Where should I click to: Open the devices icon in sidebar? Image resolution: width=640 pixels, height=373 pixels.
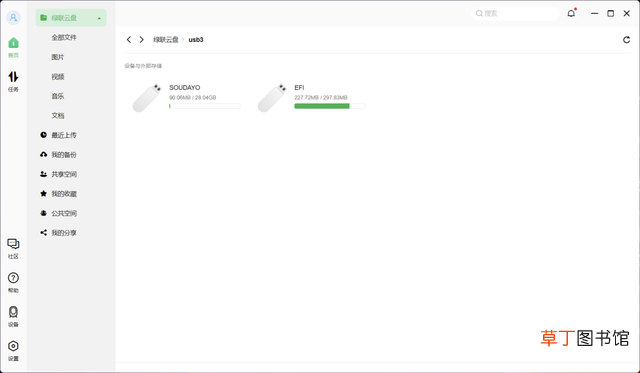[x=13, y=312]
